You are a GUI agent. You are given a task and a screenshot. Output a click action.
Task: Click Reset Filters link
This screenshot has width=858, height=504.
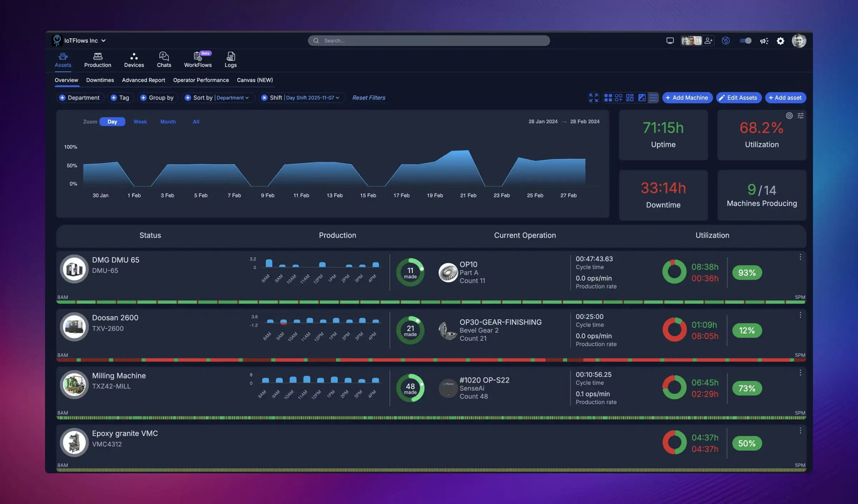pyautogui.click(x=369, y=98)
